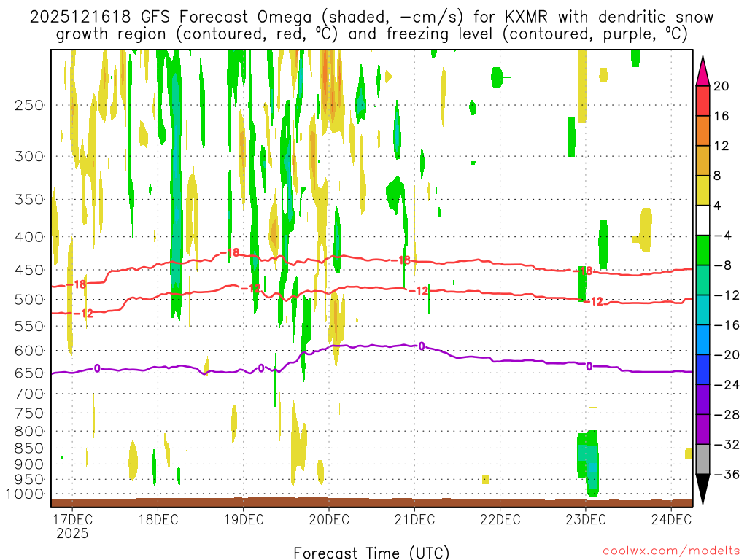Click the chart title line starting with 2025121618
This screenshot has width=747, height=560.
click(371, 17)
